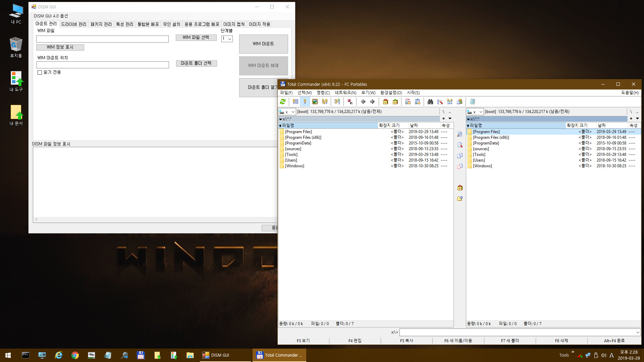The width and height of the screenshot is (644, 362).
Task: Open Notepad icon in Total Commander toolbar
Action: pyautogui.click(x=472, y=102)
